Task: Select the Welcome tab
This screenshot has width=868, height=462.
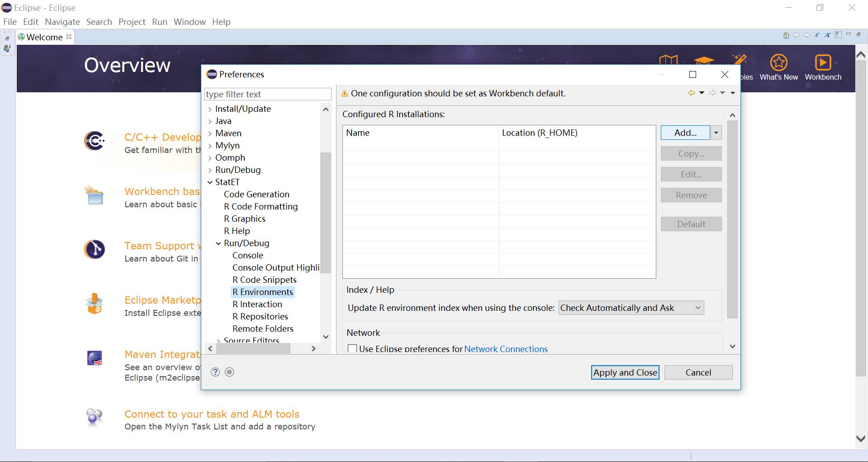Action: (44, 37)
